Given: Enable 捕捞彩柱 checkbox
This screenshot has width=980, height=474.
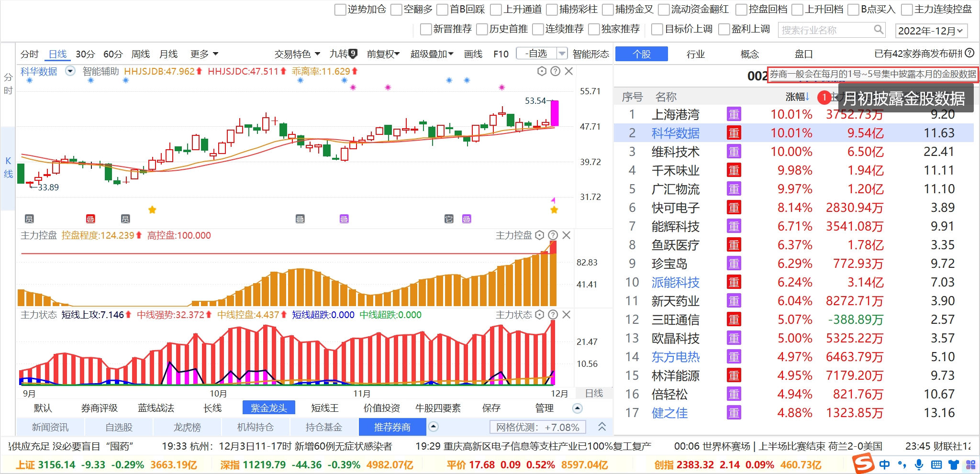Looking at the screenshot, I should pos(552,10).
